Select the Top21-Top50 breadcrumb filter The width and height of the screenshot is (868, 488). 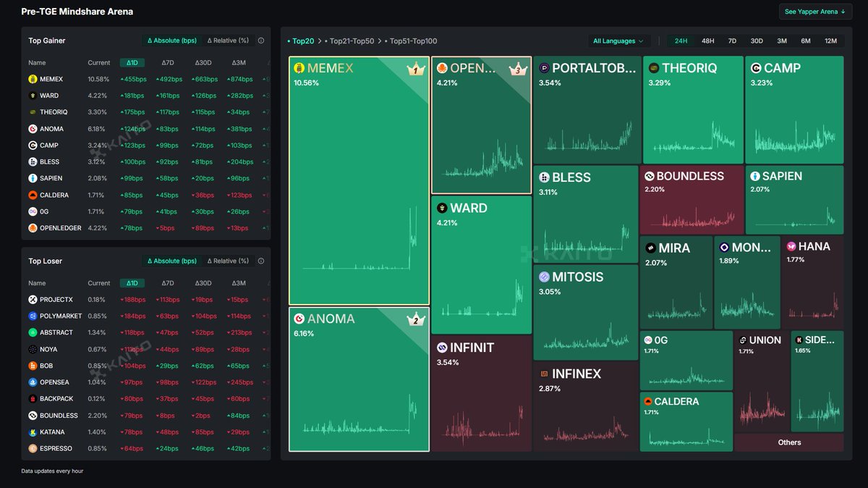click(x=349, y=41)
